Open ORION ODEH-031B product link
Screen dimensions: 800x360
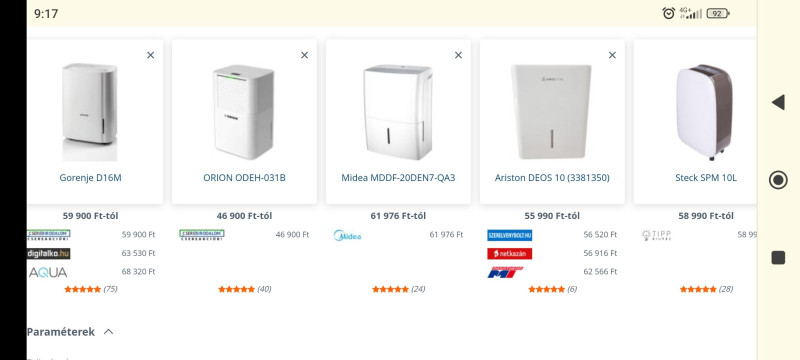pos(244,178)
